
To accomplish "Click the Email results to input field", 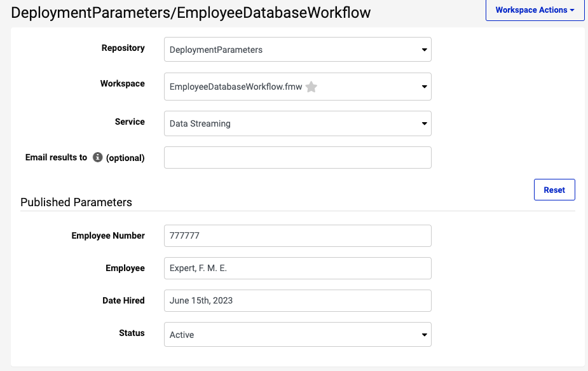I will (x=297, y=157).
